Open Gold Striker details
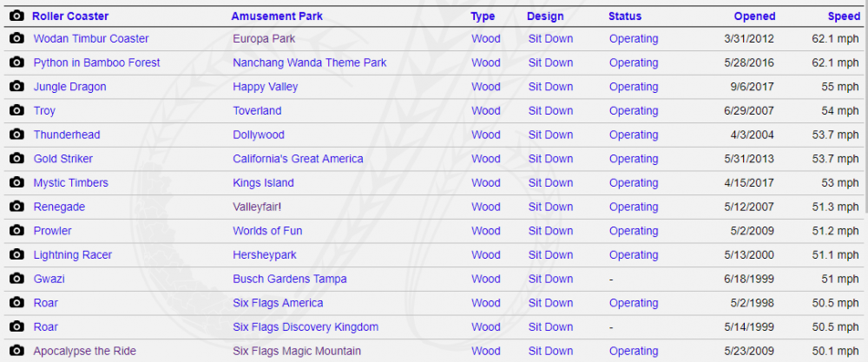This screenshot has height=362, width=868. point(63,159)
